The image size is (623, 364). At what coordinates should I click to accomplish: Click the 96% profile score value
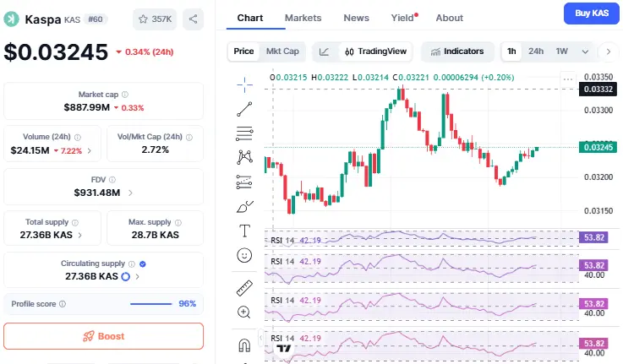187,304
